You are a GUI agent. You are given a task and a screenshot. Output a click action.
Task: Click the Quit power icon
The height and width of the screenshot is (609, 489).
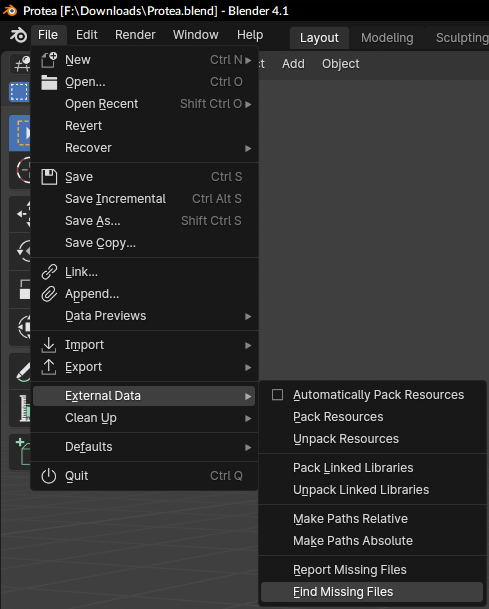pos(49,476)
